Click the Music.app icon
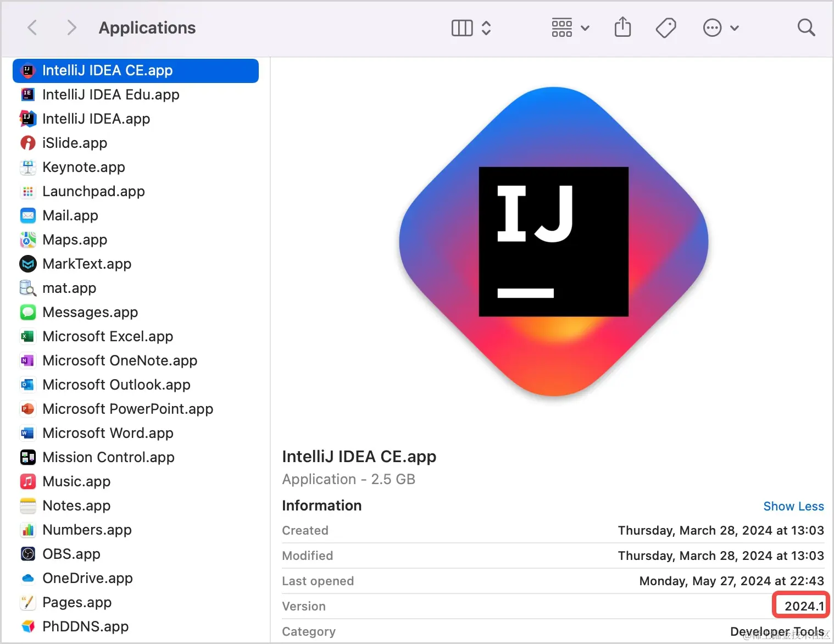834x644 pixels. click(x=28, y=481)
